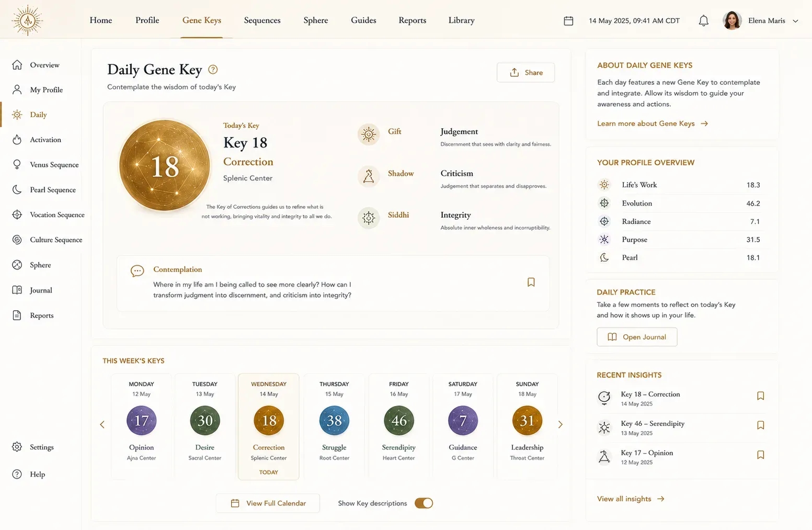Click the Vocation Sequence icon
812x530 pixels.
[x=17, y=215]
